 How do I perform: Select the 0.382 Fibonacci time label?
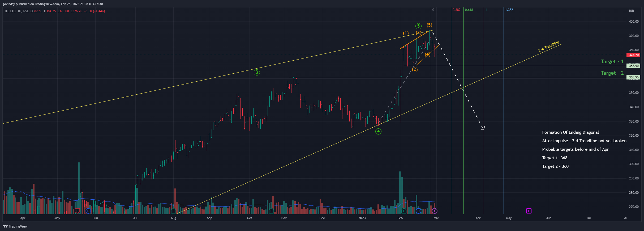point(456,10)
